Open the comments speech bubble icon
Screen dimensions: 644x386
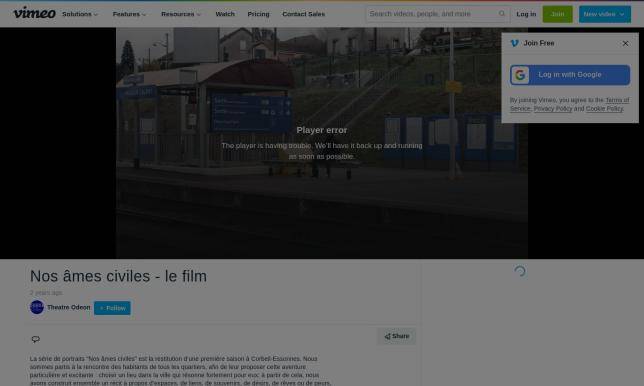pyautogui.click(x=36, y=339)
